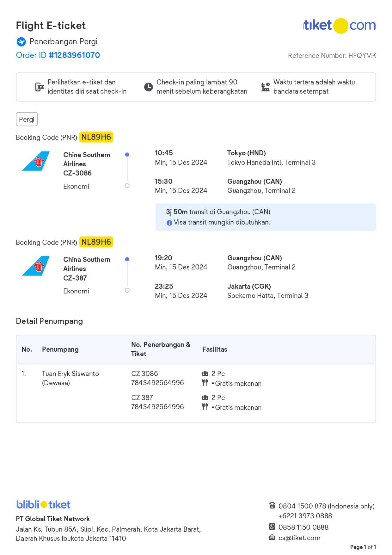Click the China Southern logo for CZ-3086
The height and width of the screenshot is (555, 392).
(x=36, y=161)
